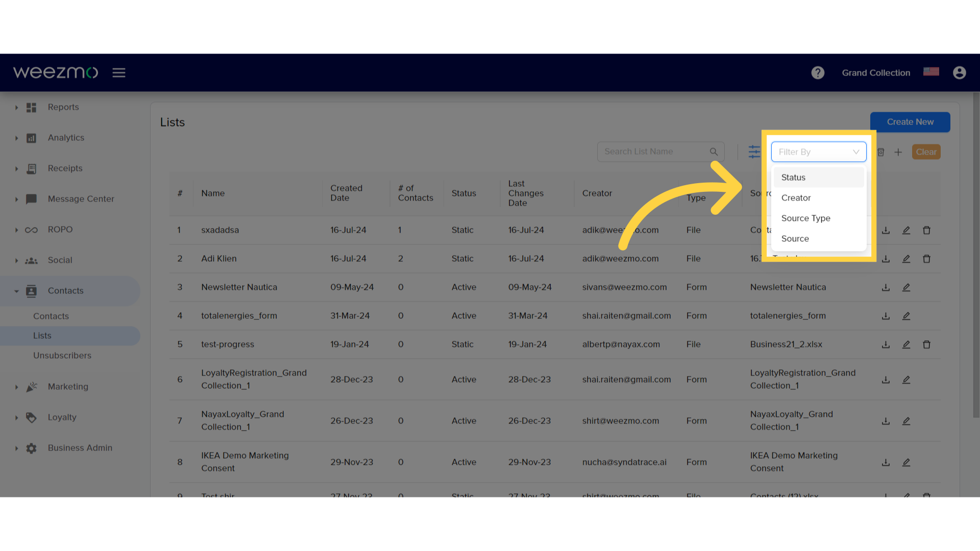The image size is (980, 551).
Task: Choose Source in the filter list
Action: tap(818, 239)
